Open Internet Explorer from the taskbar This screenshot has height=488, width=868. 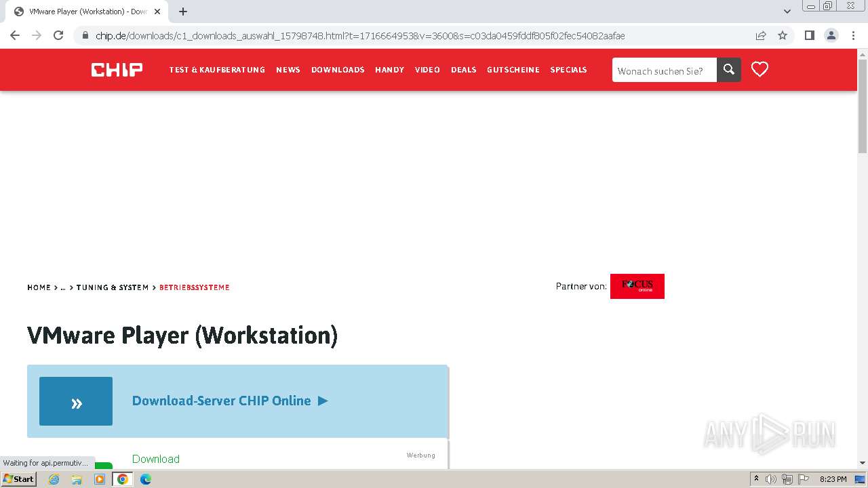pos(54,479)
